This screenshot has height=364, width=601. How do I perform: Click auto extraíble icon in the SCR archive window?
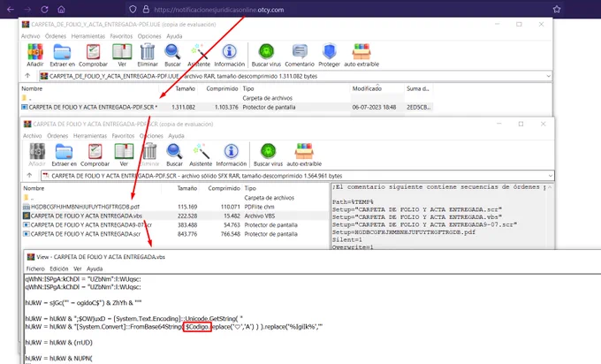click(x=304, y=151)
